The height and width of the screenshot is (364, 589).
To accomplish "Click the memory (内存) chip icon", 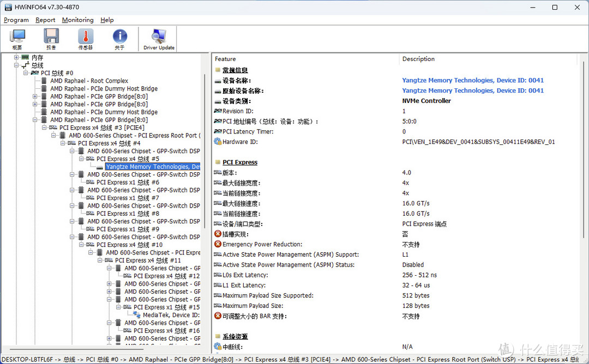I will point(25,57).
